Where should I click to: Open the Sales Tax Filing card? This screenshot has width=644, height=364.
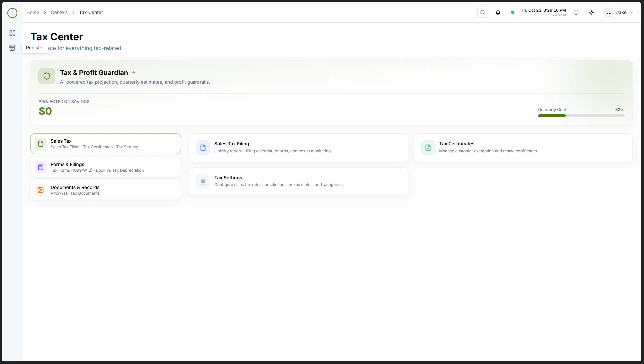(298, 148)
